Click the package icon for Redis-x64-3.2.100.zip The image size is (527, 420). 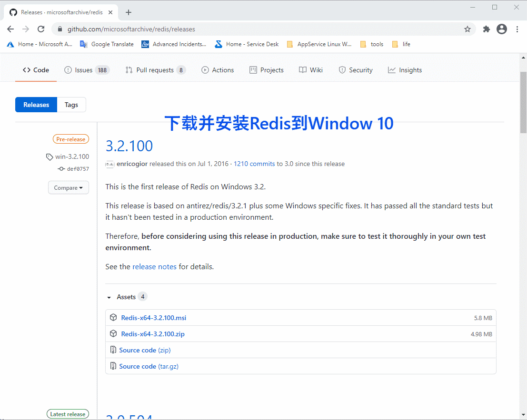[x=114, y=333]
